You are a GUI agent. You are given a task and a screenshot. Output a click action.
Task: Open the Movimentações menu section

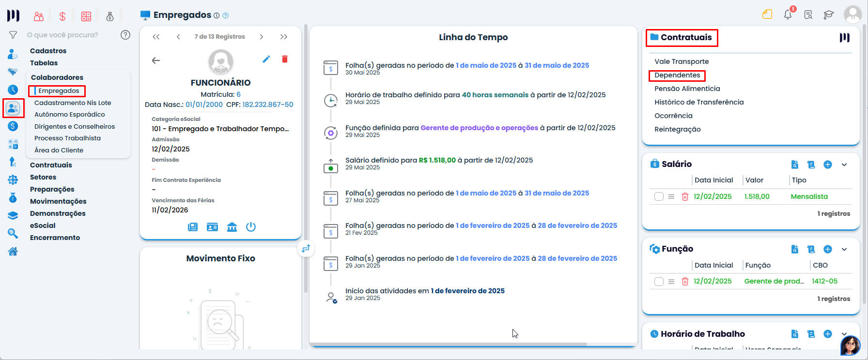click(58, 201)
